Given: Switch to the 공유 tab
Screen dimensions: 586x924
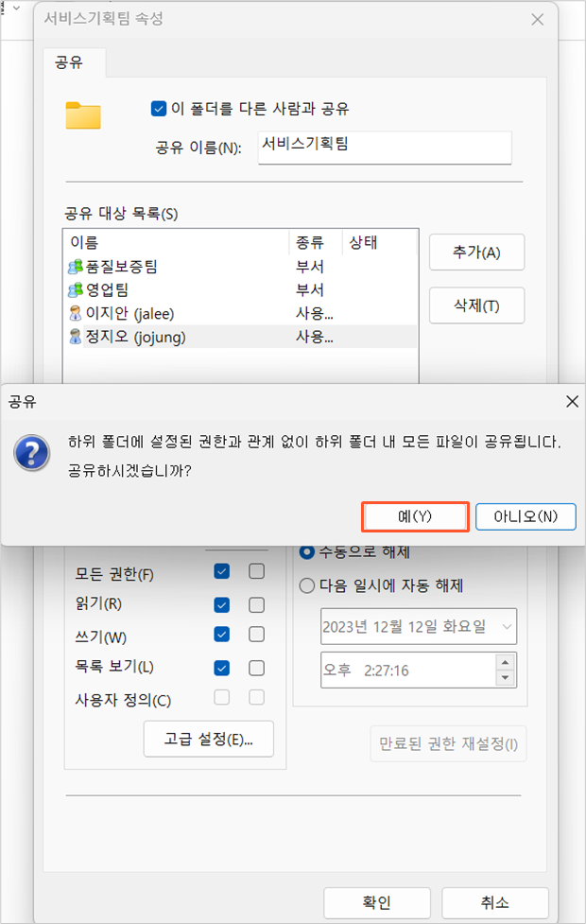Looking at the screenshot, I should tap(69, 62).
